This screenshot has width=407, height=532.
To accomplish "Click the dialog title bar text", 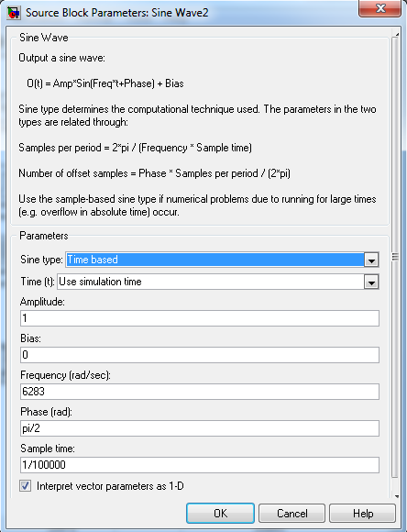I will coord(117,13).
